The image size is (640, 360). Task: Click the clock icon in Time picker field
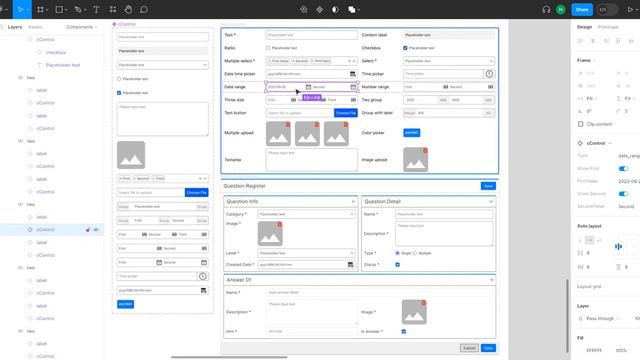[489, 74]
